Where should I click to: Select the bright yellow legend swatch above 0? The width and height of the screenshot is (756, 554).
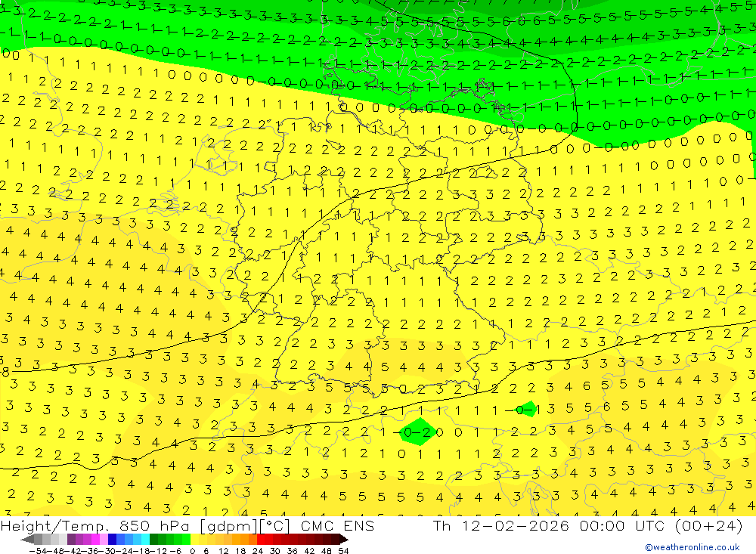194,540
